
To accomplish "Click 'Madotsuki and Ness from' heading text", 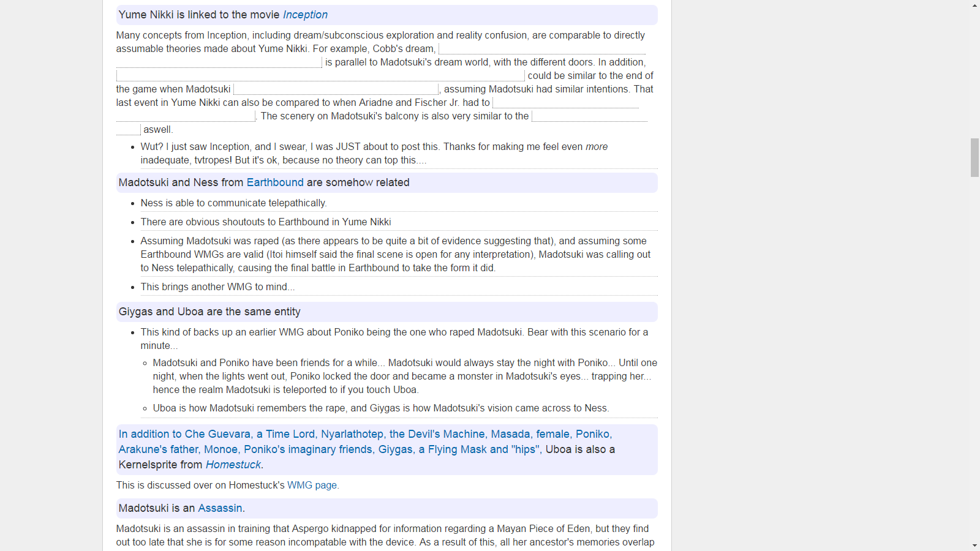I will [181, 182].
